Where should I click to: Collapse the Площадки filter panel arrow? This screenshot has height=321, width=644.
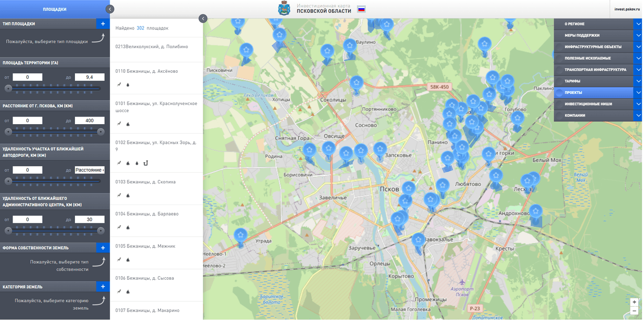coord(110,9)
